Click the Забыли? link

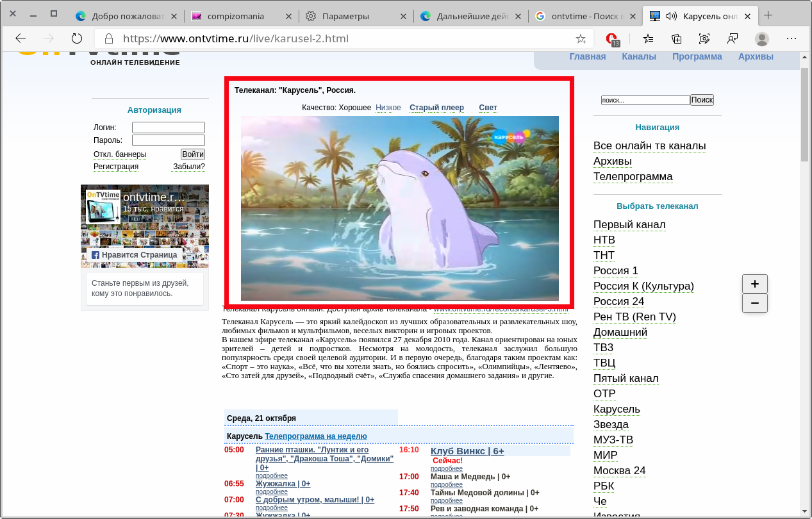(189, 167)
